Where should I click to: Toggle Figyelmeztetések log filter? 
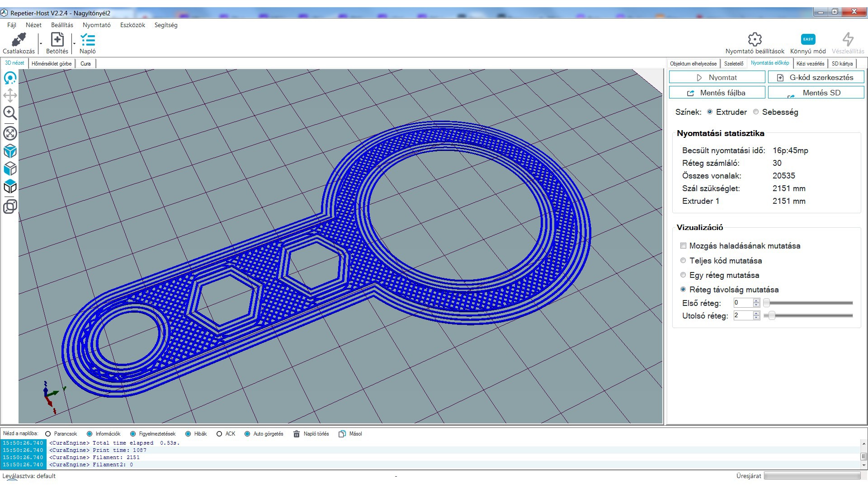point(133,434)
